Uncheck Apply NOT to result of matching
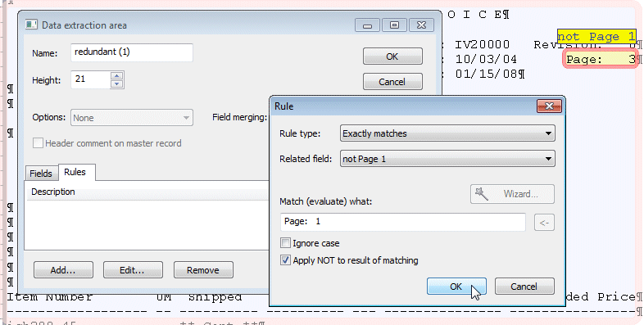644x325 pixels. click(285, 260)
